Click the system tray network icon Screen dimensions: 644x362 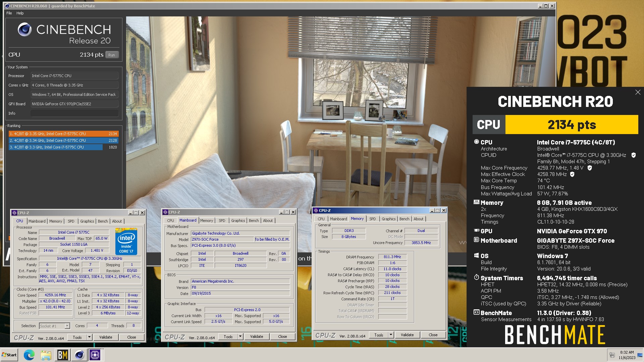[612, 355]
